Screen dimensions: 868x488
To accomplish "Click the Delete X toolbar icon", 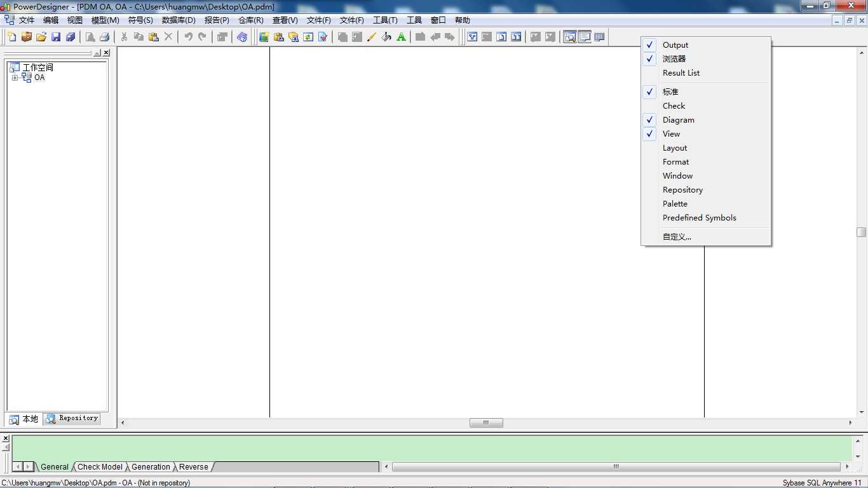I will [168, 37].
